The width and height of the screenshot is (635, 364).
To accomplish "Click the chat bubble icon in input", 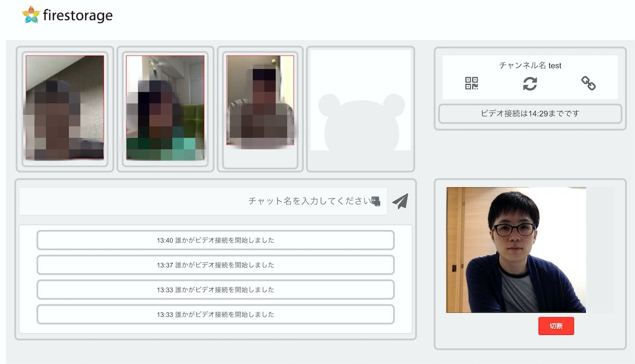I will pyautogui.click(x=376, y=201).
